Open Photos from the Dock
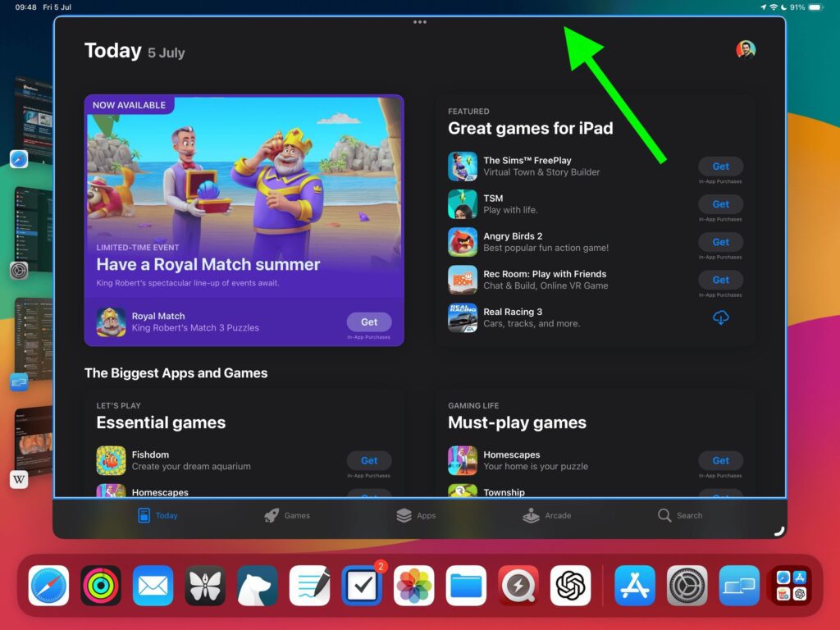 tap(413, 586)
